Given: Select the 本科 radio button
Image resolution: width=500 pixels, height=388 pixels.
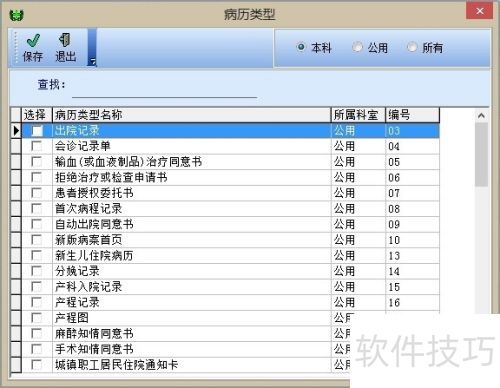Looking at the screenshot, I should click(x=301, y=47).
